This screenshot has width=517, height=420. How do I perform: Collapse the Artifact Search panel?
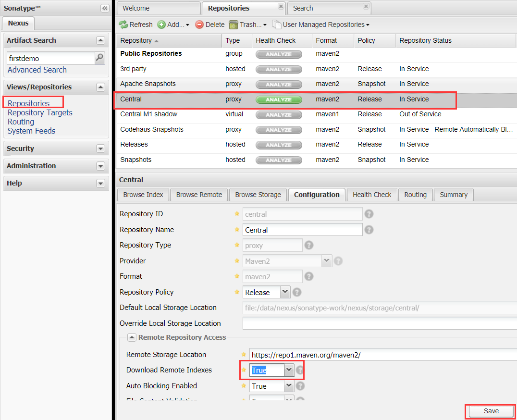coord(100,40)
